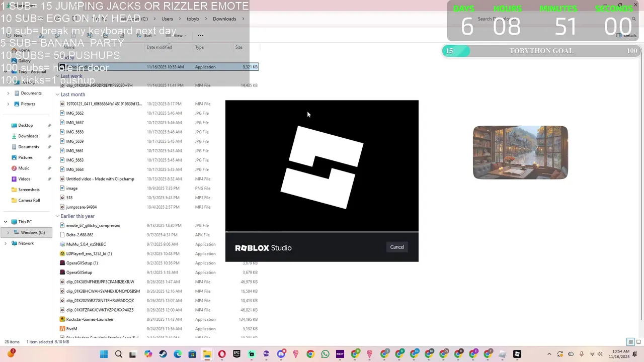Click the FiveM application file icon
Viewport: 644px width, 362px height.
pyautogui.click(x=62, y=329)
